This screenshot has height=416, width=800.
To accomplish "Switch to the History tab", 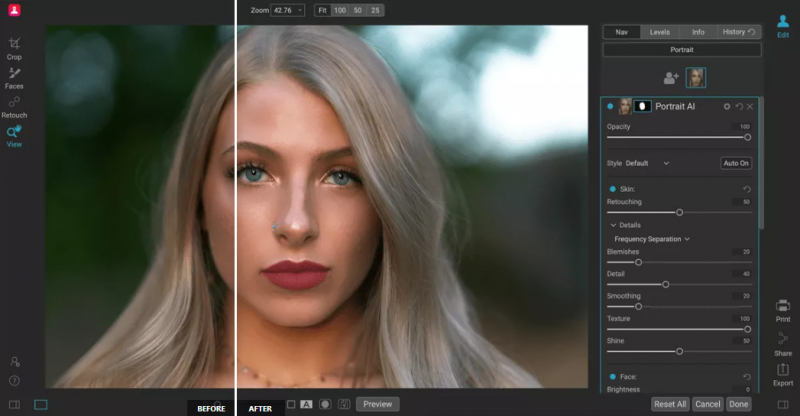I will coord(737,32).
